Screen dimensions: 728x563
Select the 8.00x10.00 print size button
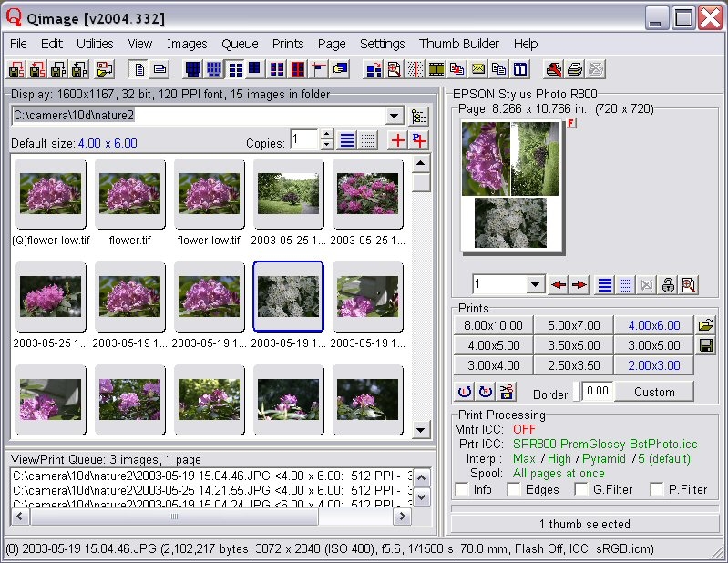click(x=493, y=325)
